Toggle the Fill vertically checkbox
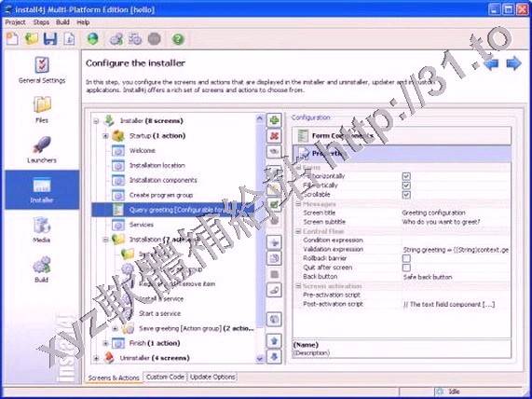The height and width of the screenshot is (399, 532). coord(406,186)
